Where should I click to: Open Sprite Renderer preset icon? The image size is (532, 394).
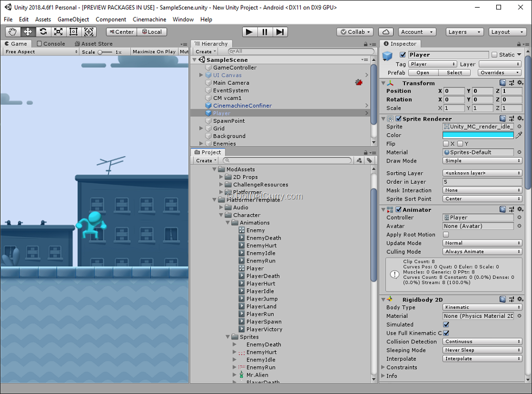[x=511, y=118]
